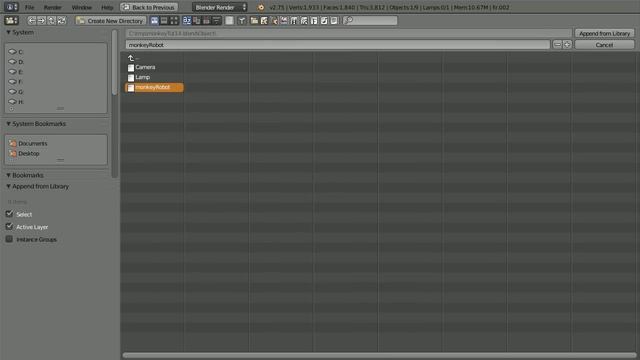The height and width of the screenshot is (360, 640).
Task: Collapse the Bookmarks panel
Action: pos(8,175)
